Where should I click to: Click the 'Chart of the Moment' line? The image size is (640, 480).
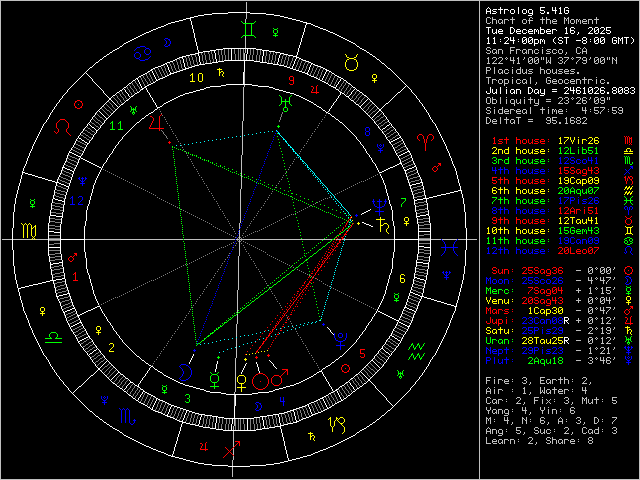[542, 21]
